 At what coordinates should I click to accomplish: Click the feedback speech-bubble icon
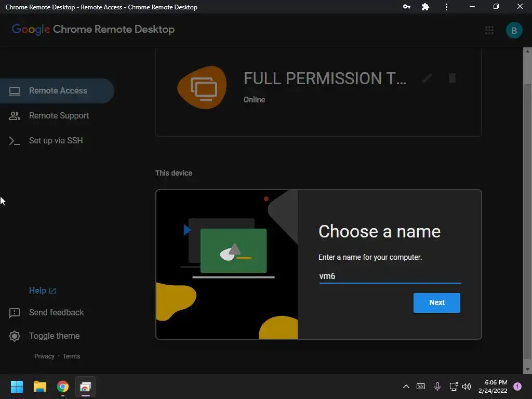click(14, 313)
